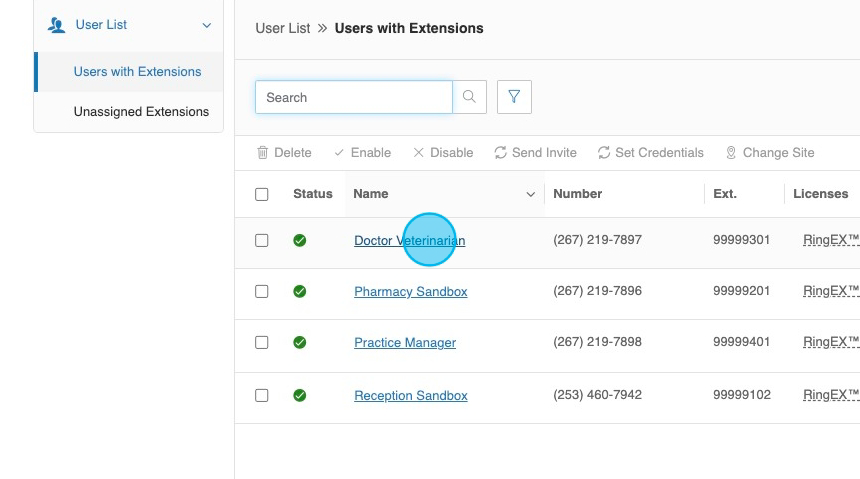
Task: Toggle the select-all header checkbox
Action: [262, 194]
